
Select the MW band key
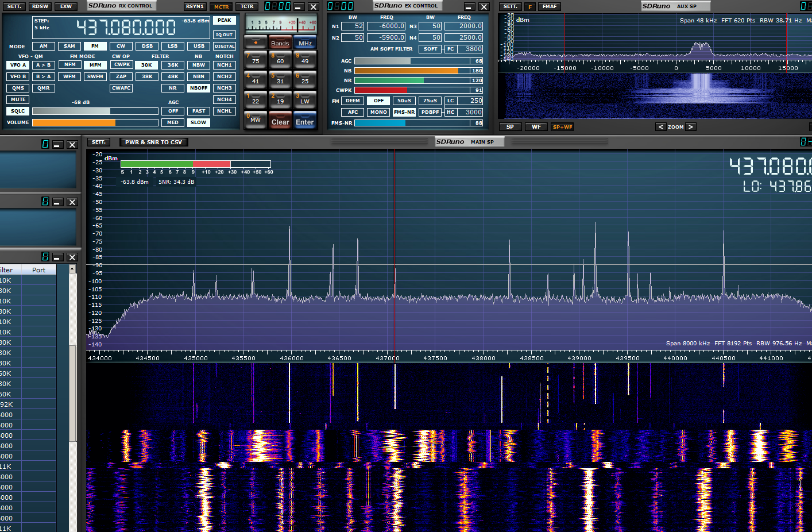256,119
